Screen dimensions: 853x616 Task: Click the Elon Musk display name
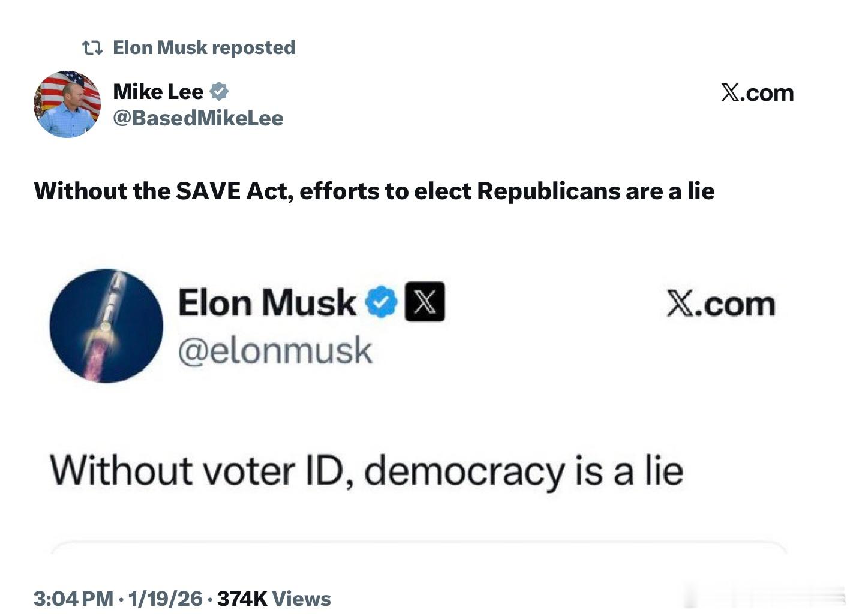tap(268, 302)
